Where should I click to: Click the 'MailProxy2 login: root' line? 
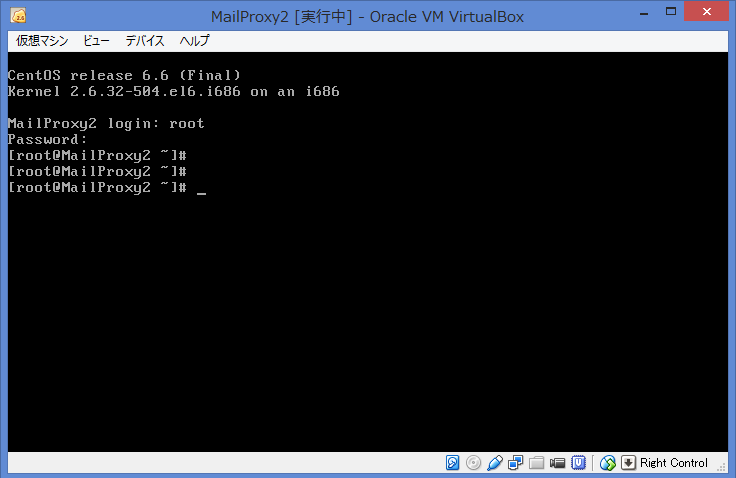(106, 123)
